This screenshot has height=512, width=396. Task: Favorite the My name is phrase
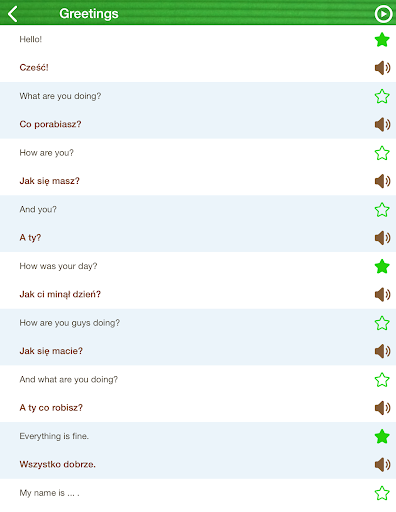(382, 493)
